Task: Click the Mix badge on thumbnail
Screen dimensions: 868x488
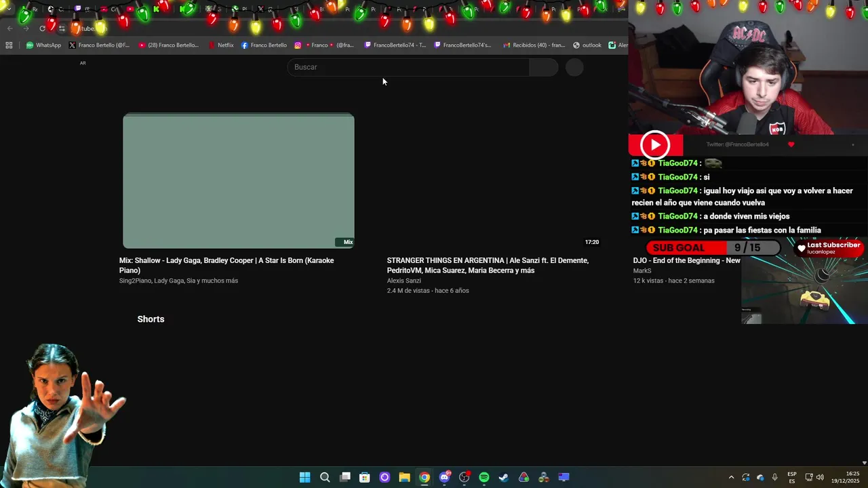Action: tap(345, 242)
